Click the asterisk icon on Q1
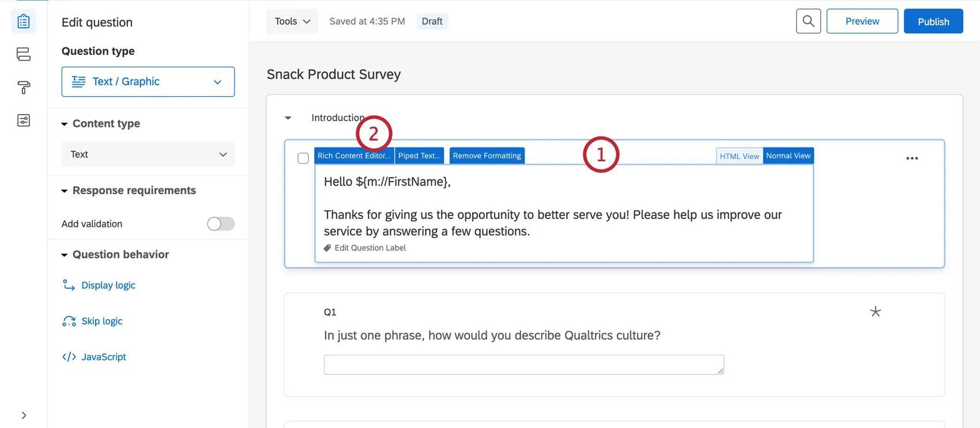Screen dimensions: 980x428 point(875,312)
